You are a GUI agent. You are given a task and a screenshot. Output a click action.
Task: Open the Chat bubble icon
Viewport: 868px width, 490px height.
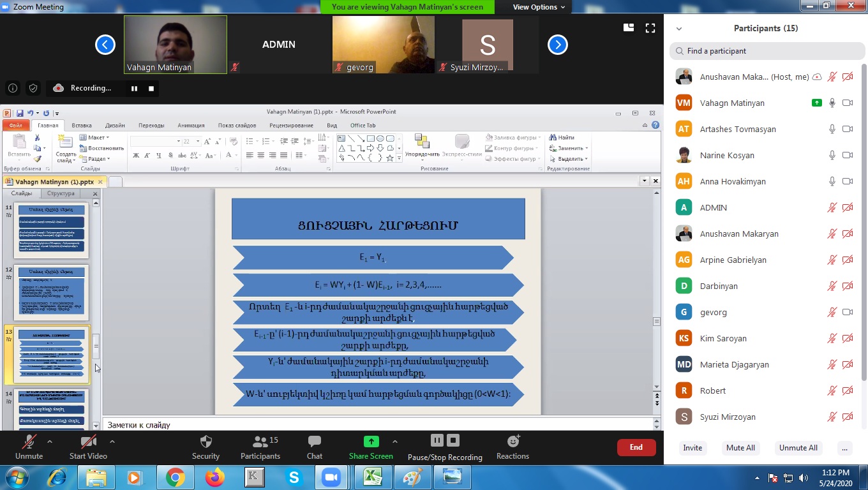314,442
